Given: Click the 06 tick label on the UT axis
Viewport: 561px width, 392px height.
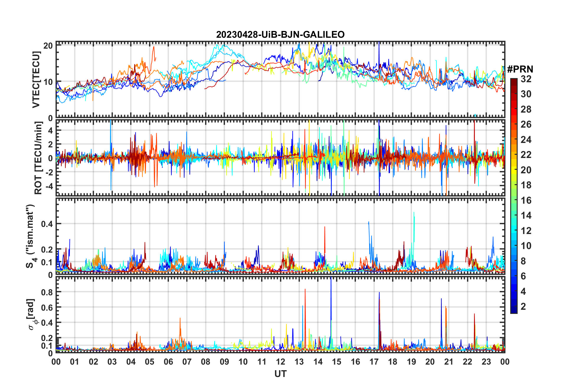Looking at the screenshot, I should click(x=168, y=362).
